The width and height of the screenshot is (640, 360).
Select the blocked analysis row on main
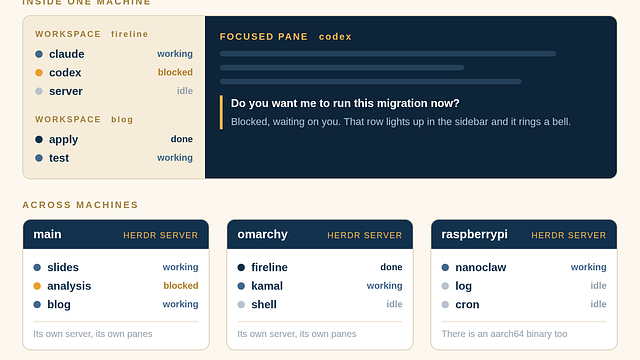(x=116, y=286)
